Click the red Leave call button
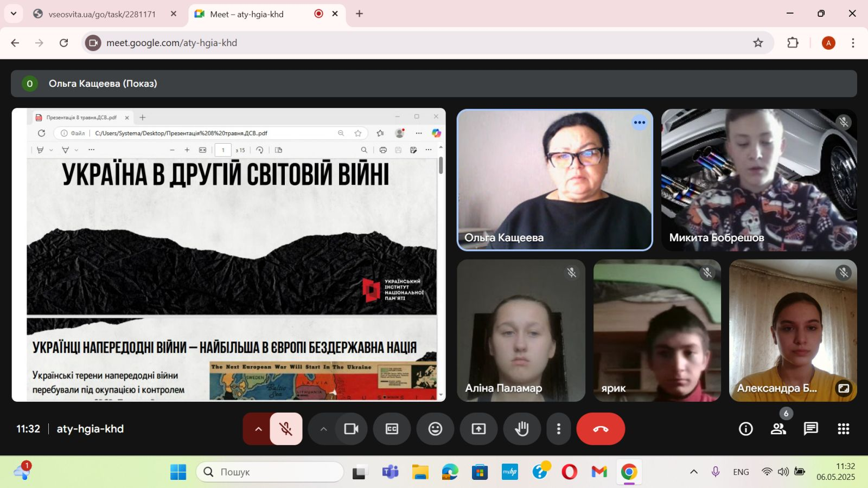The height and width of the screenshot is (488, 868). (600, 429)
